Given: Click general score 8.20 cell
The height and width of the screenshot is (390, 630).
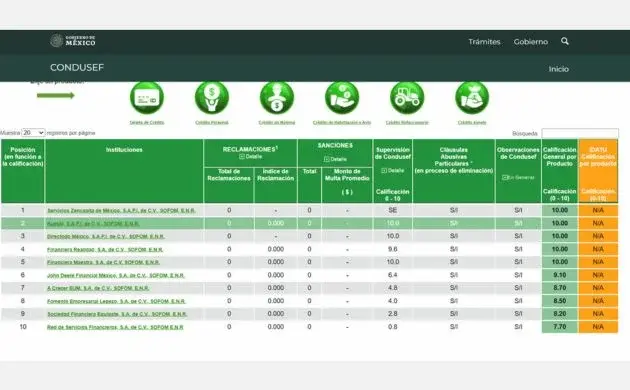Looking at the screenshot, I should point(560,314).
